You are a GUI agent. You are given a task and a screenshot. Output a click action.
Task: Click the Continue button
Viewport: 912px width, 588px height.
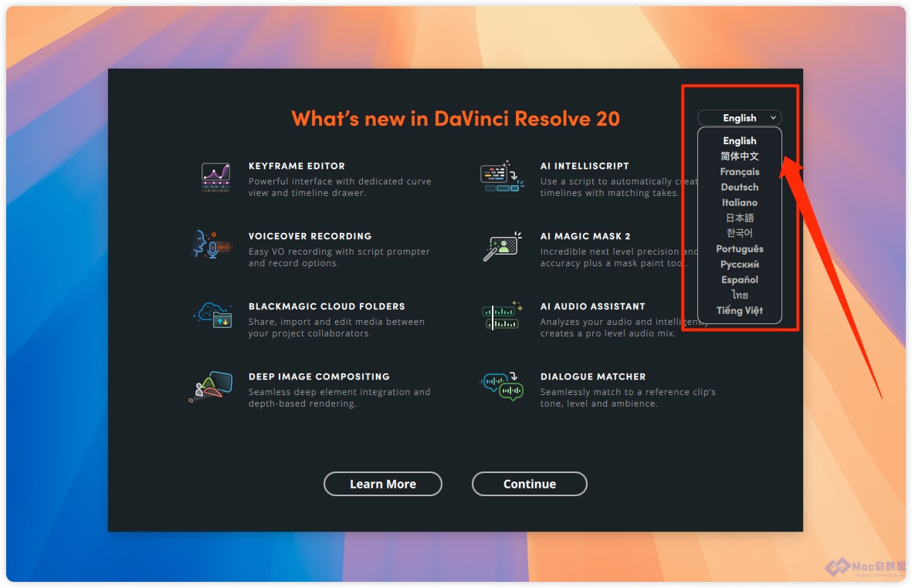coord(529,484)
